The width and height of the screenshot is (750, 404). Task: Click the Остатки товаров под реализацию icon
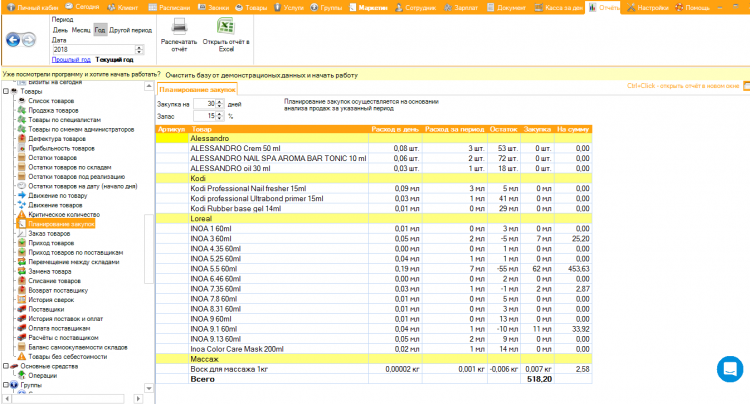click(22, 176)
